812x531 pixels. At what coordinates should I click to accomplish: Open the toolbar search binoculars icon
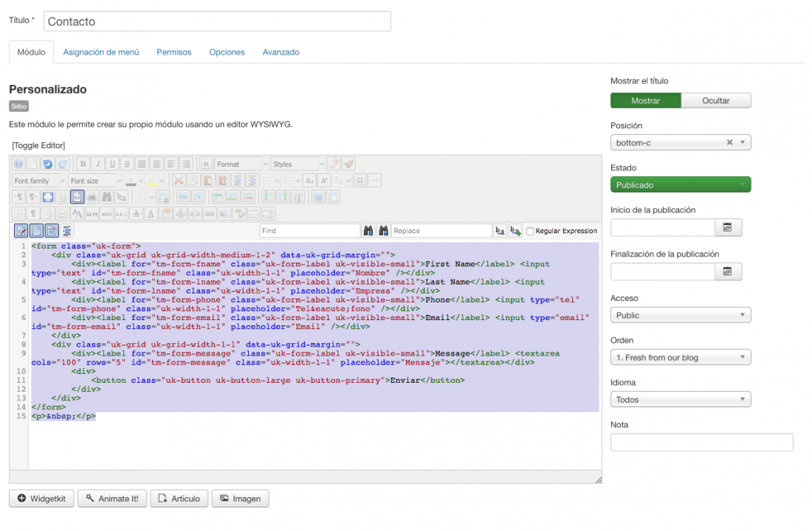pyautogui.click(x=107, y=197)
